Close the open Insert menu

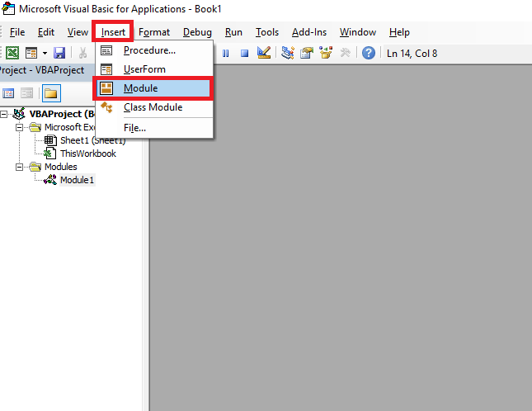click(x=113, y=31)
